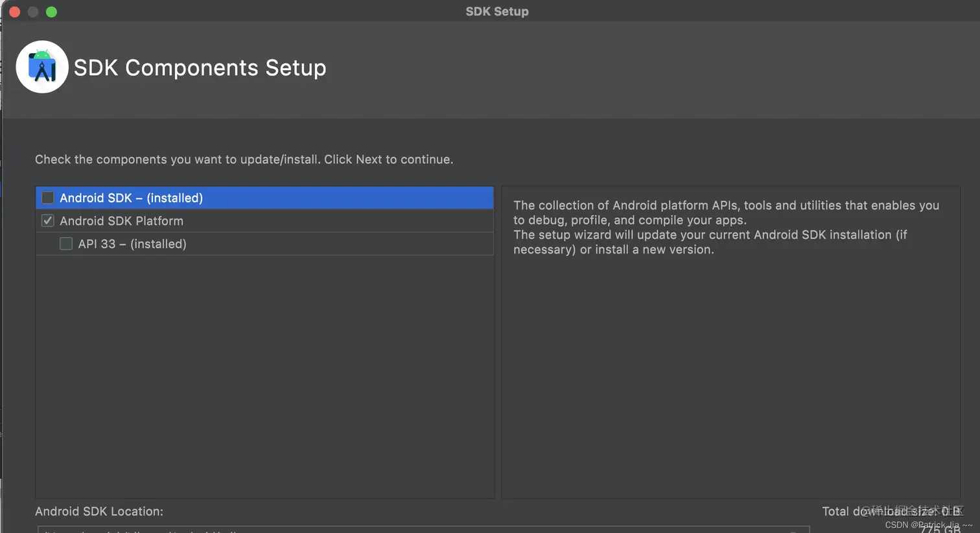Maximize window with the green button
980x533 pixels.
coord(51,12)
